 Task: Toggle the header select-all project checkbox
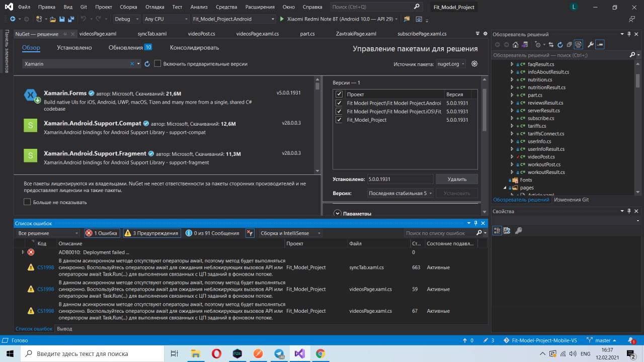[339, 94]
